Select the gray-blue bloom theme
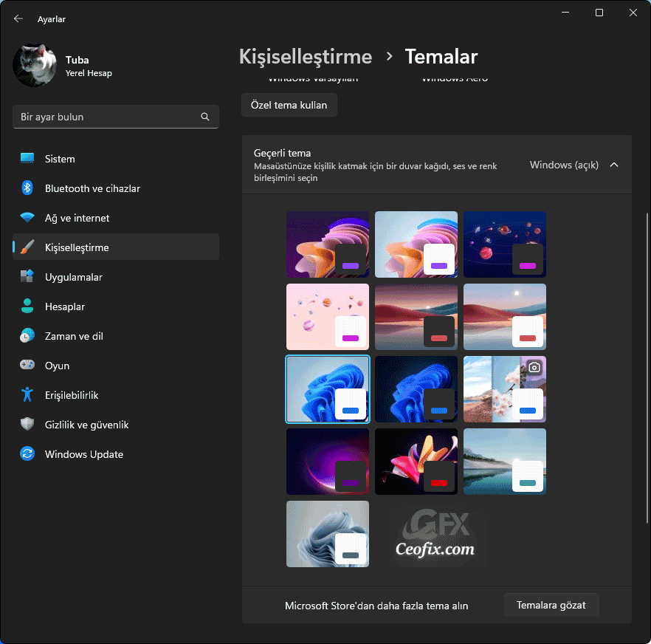 328,534
